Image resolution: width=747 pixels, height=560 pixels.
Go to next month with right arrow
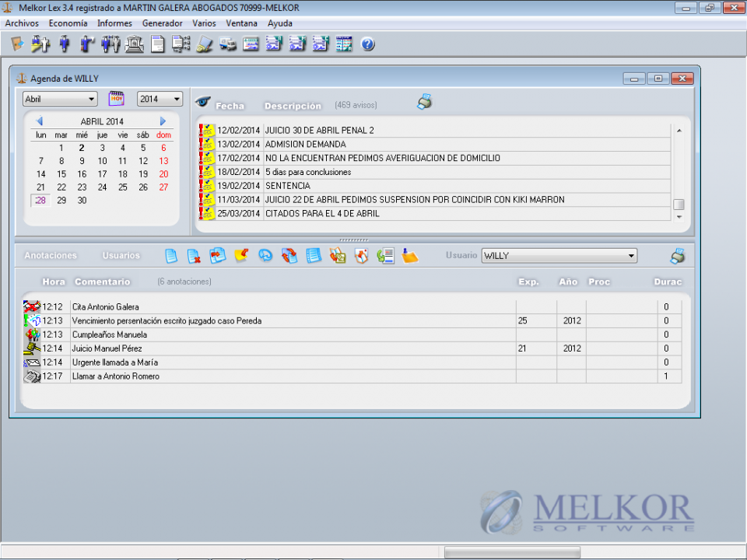pyautogui.click(x=163, y=121)
